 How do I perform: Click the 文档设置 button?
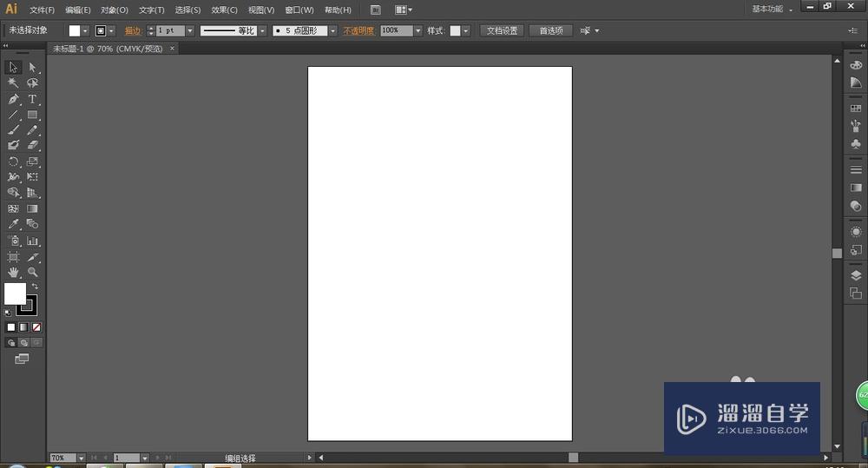(x=502, y=30)
